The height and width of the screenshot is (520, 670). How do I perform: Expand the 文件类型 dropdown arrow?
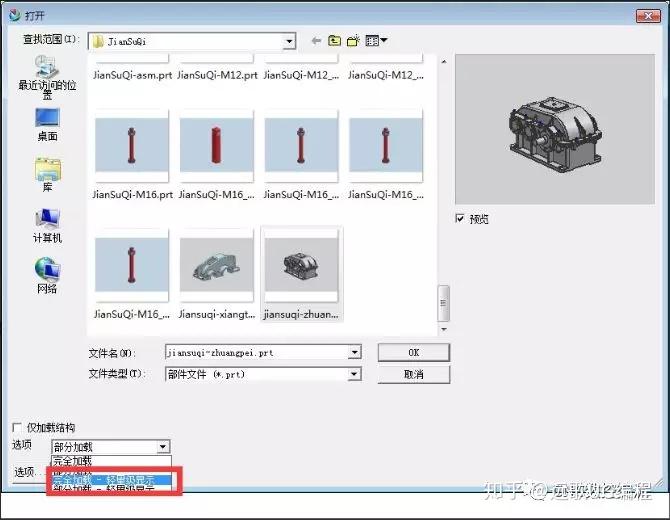[354, 374]
